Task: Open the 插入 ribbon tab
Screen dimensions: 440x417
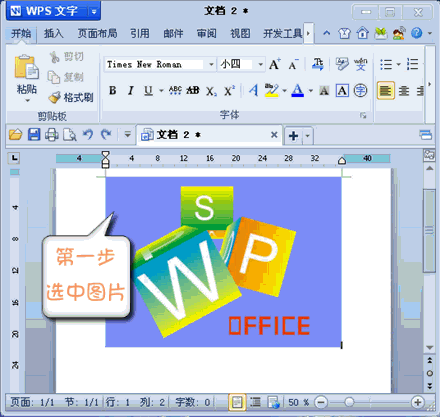Action: coord(53,33)
